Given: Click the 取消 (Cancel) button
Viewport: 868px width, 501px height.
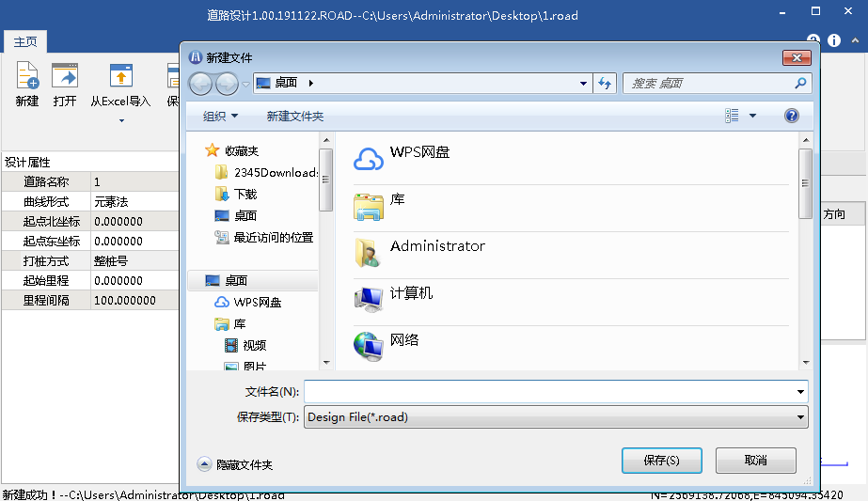Looking at the screenshot, I should (x=755, y=461).
